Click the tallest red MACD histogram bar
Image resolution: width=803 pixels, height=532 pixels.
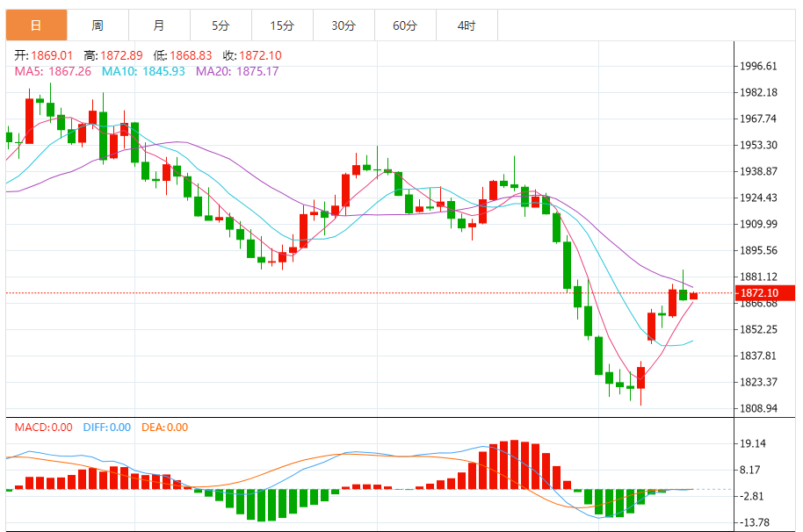coord(514,464)
